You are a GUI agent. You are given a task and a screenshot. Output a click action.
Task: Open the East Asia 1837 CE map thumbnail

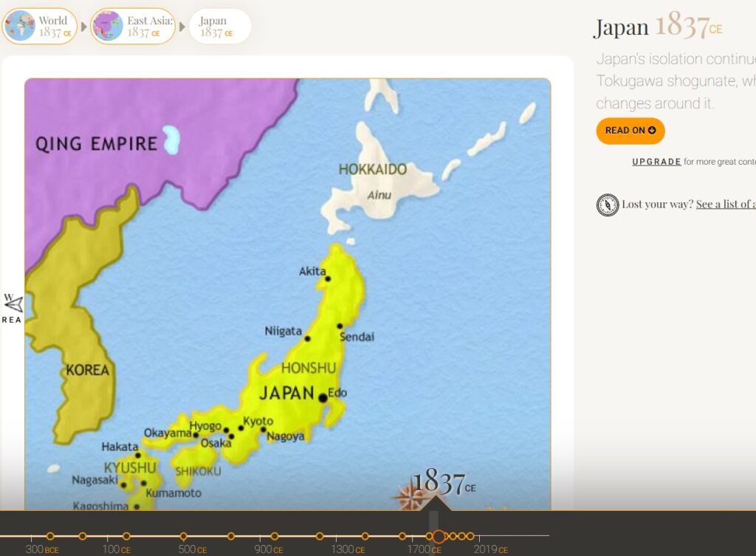point(108,27)
